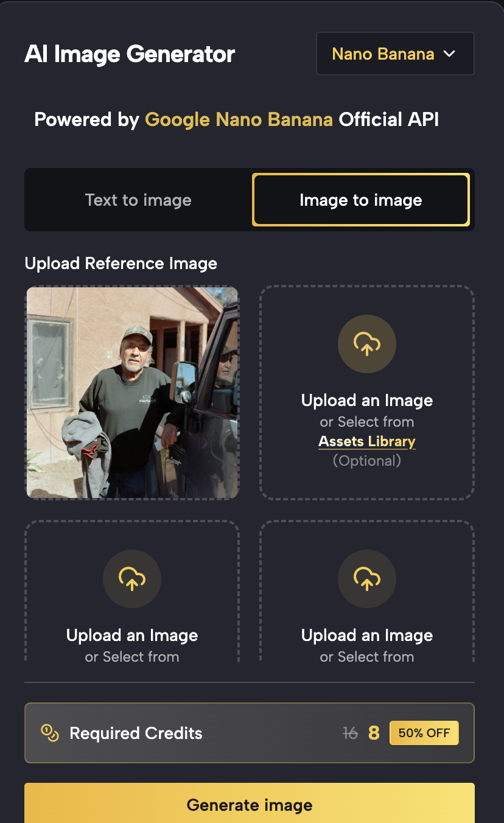Open the Assets Library link

click(367, 441)
